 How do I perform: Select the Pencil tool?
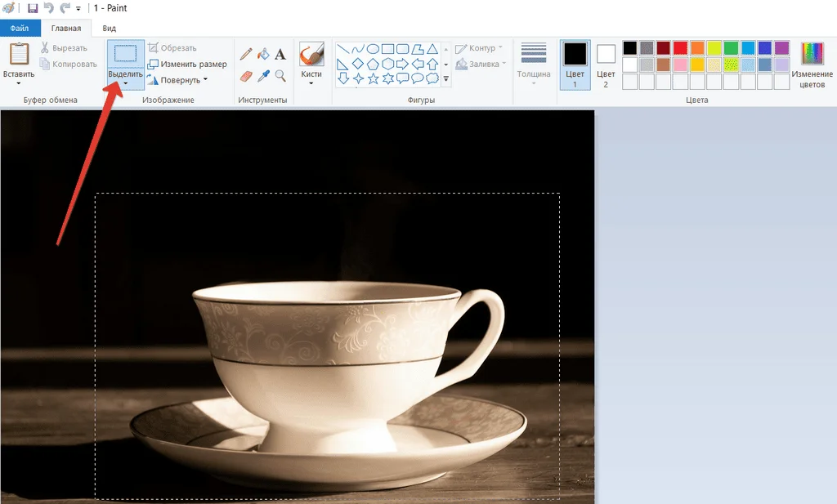pos(246,55)
